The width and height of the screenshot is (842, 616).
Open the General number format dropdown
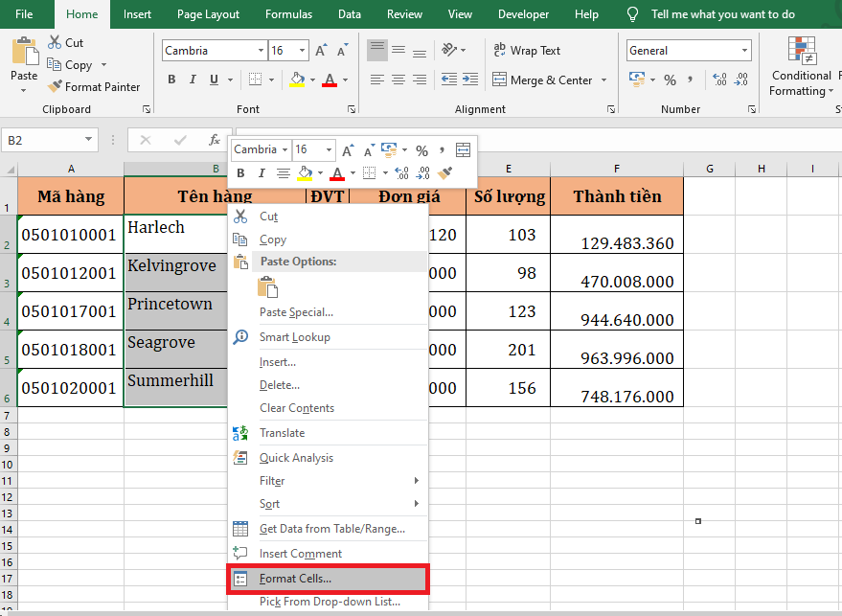[x=745, y=51]
